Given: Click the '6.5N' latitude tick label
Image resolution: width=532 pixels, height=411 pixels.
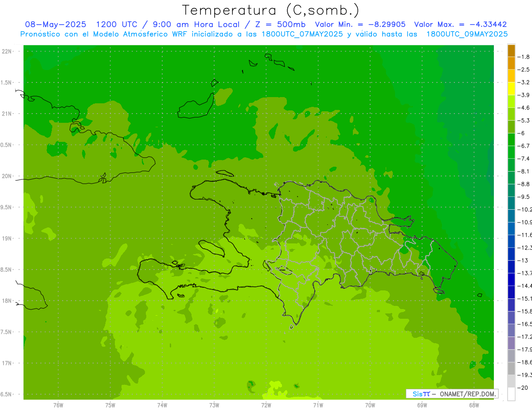Looking at the screenshot, I should click(6, 395).
